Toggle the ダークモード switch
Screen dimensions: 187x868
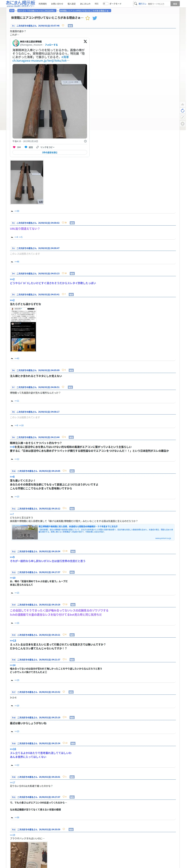coord(106,4)
